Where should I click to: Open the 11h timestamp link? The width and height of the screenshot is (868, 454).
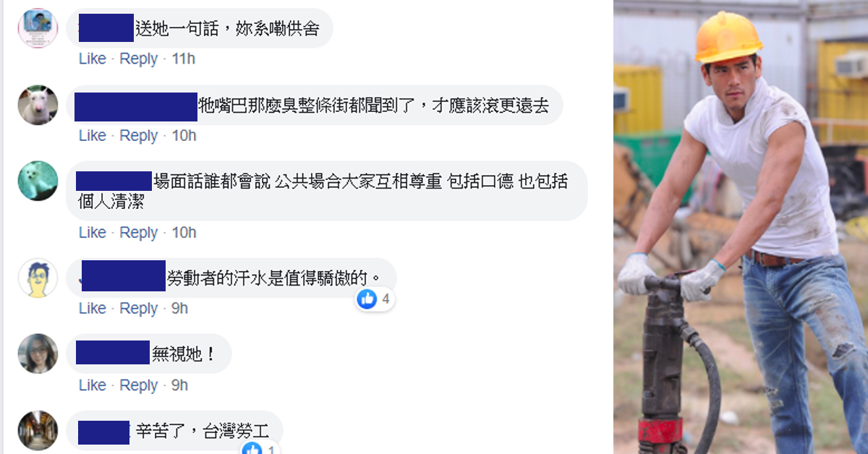point(183,59)
